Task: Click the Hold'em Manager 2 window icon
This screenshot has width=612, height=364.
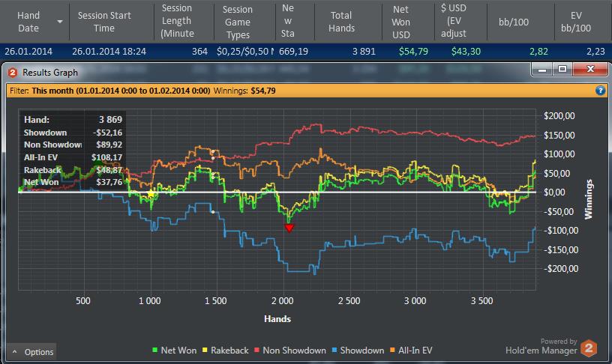Action: [x=12, y=73]
